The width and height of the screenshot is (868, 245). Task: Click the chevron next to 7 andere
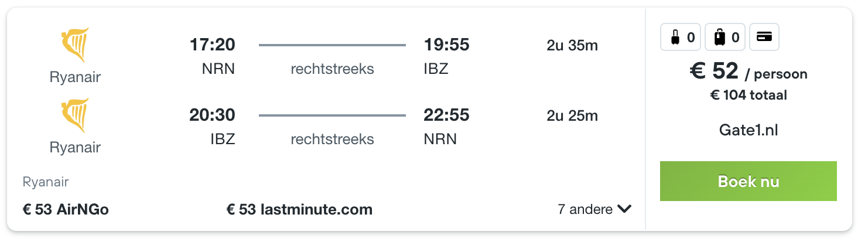click(624, 209)
